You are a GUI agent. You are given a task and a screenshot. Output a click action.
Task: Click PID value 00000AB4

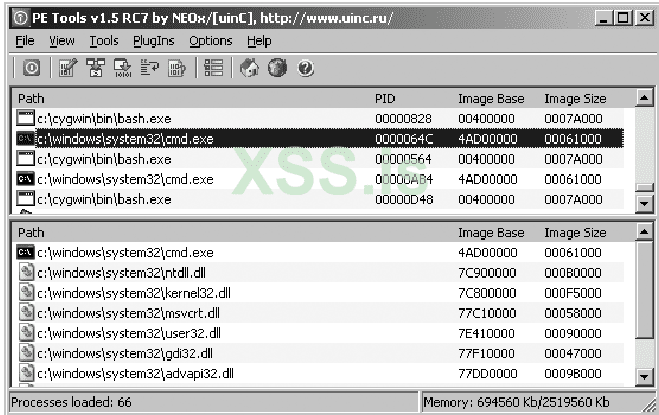click(404, 179)
